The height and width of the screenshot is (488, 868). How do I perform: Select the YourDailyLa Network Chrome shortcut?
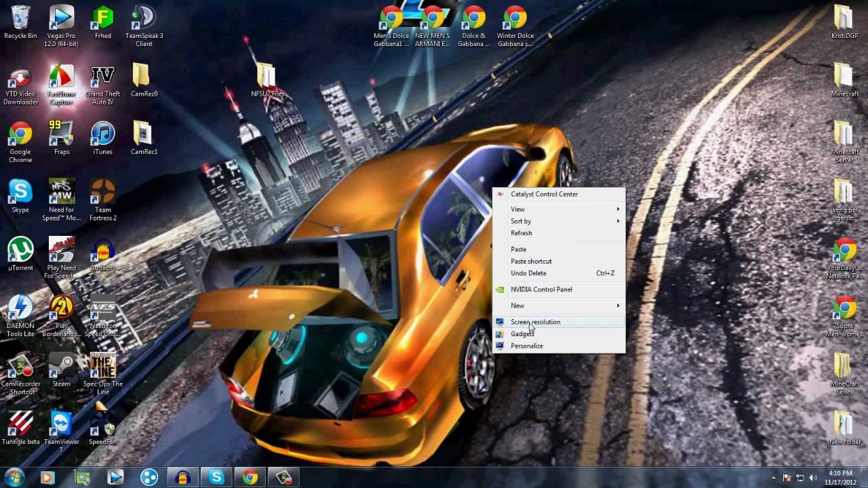coord(844,259)
